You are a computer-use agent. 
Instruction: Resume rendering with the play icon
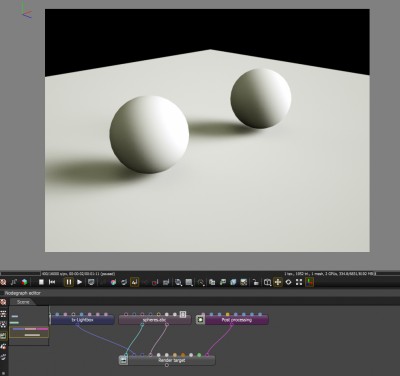pyautogui.click(x=80, y=282)
